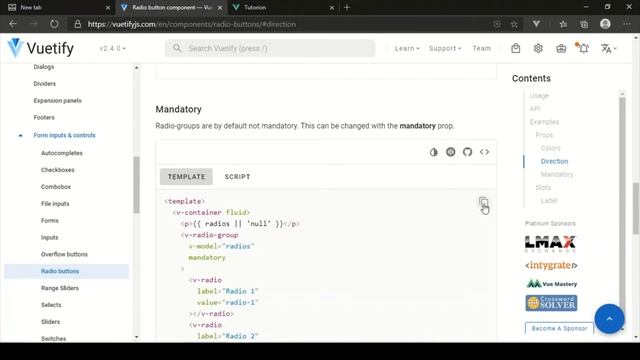Open Combobox in the sidebar
The width and height of the screenshot is (640, 360).
pos(56,187)
